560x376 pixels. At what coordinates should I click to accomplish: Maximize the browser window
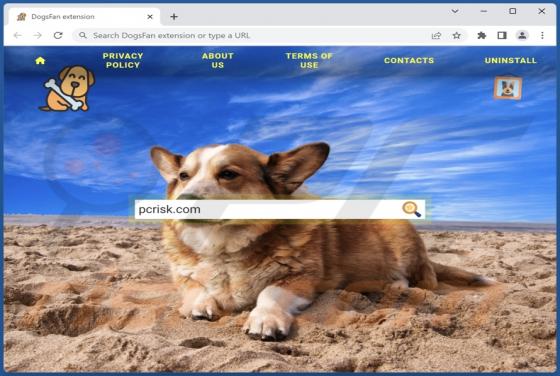(x=512, y=11)
